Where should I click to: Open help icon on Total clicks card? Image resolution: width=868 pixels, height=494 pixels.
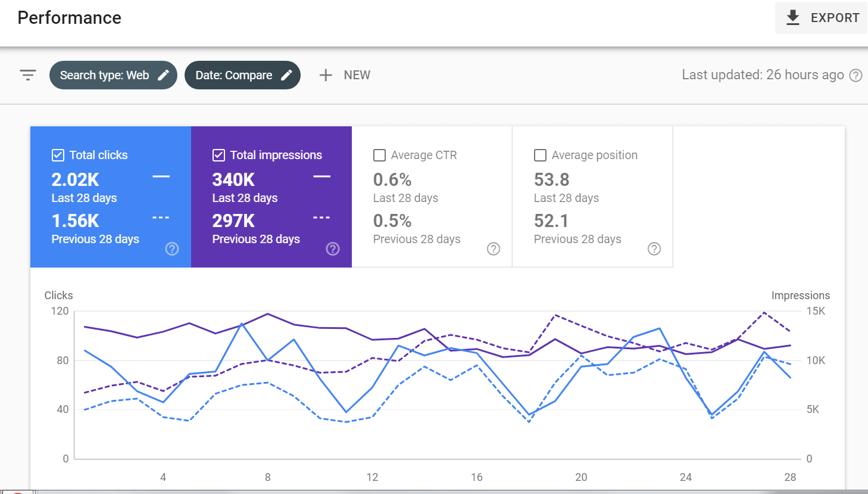[172, 248]
